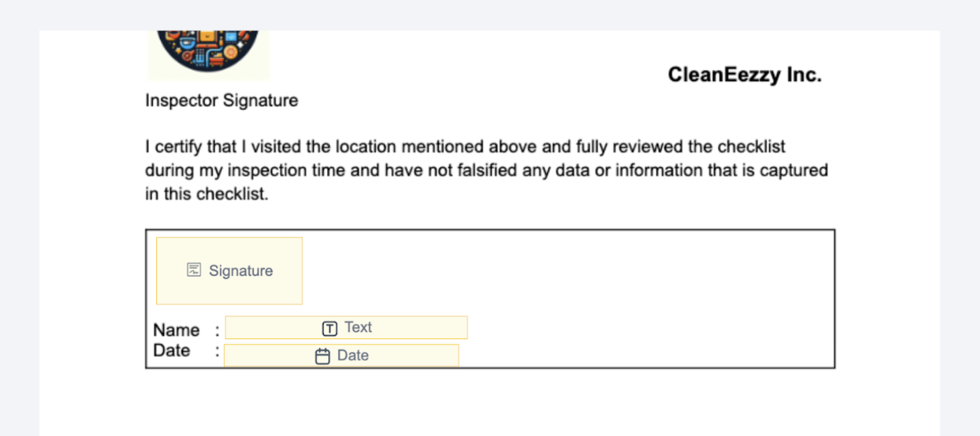The height and width of the screenshot is (436, 980).
Task: Click the 'during my inspection time' line
Action: point(486,171)
